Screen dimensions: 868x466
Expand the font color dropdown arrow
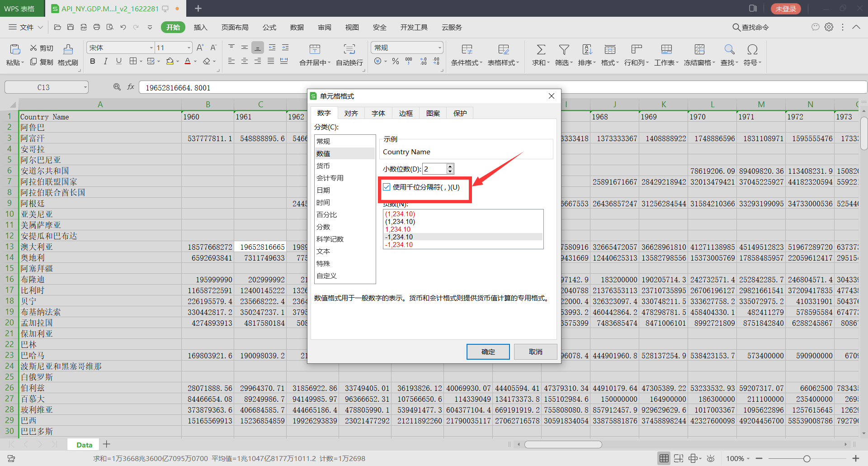pyautogui.click(x=195, y=61)
